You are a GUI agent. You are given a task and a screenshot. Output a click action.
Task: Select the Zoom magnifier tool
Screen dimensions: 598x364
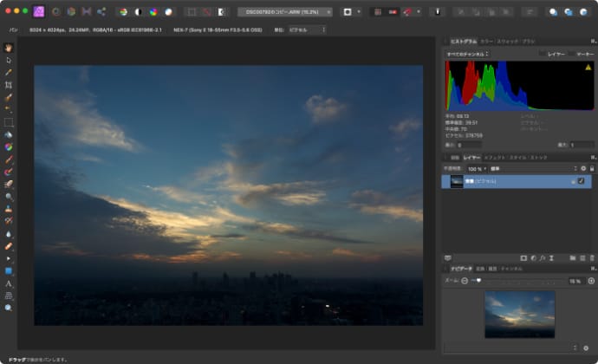(9, 308)
